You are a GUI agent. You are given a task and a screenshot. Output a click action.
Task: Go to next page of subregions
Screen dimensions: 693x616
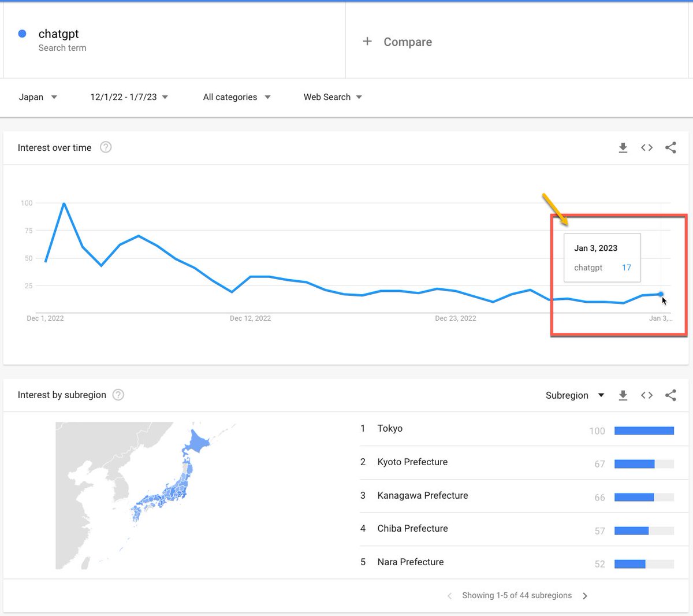585,596
